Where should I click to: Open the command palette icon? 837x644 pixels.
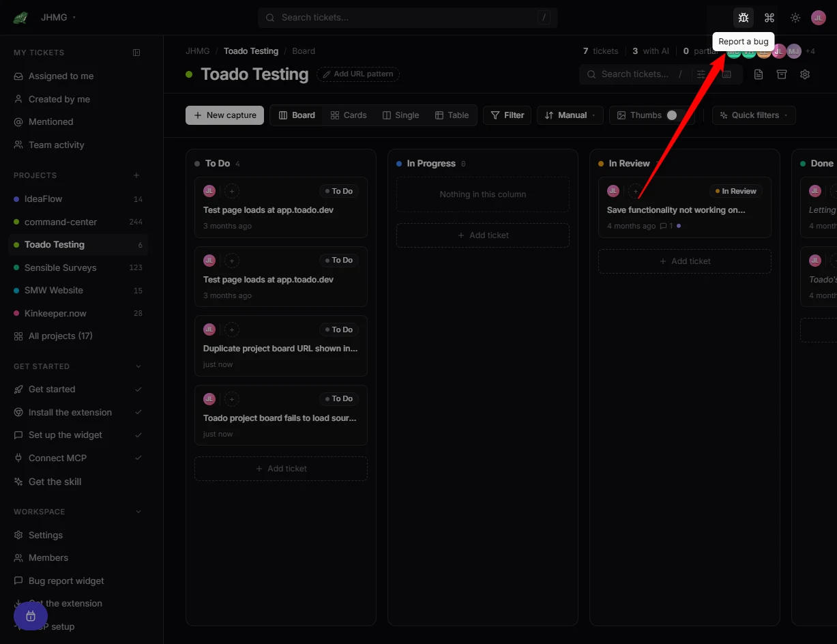tap(769, 18)
